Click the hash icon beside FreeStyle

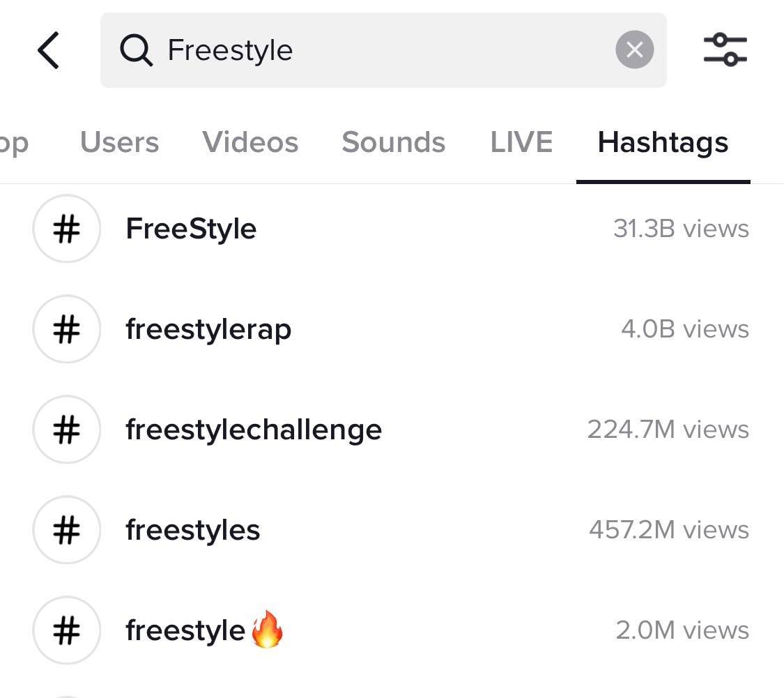pyautogui.click(x=66, y=229)
